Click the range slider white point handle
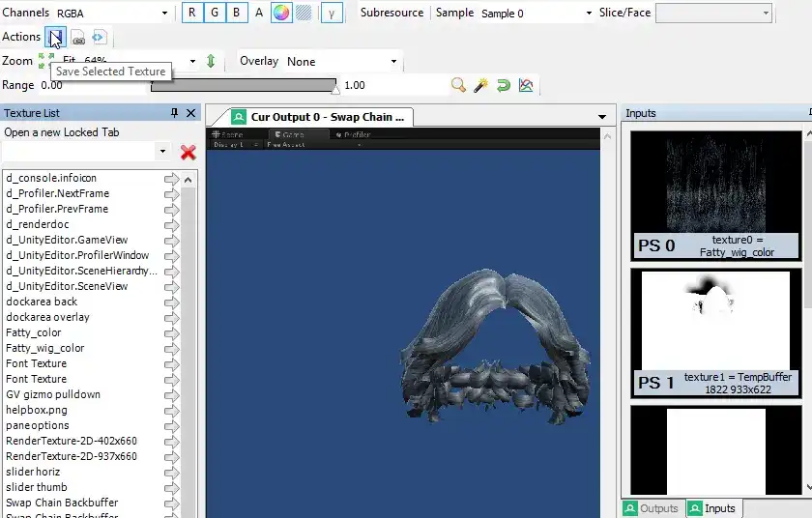 [335, 89]
